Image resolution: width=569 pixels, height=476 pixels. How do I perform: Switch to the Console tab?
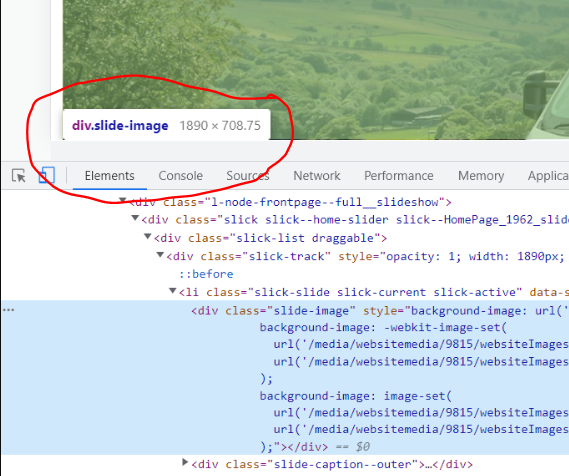pos(180,176)
